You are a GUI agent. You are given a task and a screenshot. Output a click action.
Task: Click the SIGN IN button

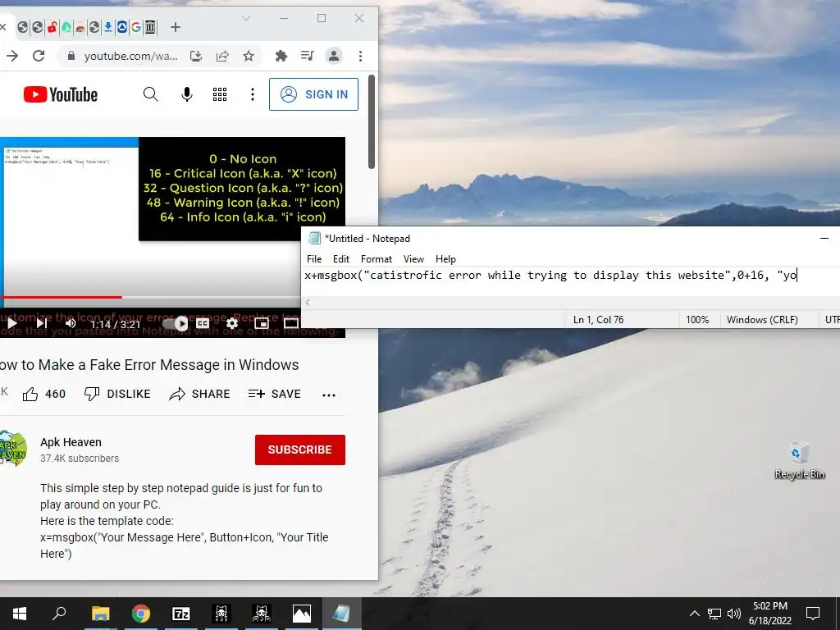tap(313, 94)
